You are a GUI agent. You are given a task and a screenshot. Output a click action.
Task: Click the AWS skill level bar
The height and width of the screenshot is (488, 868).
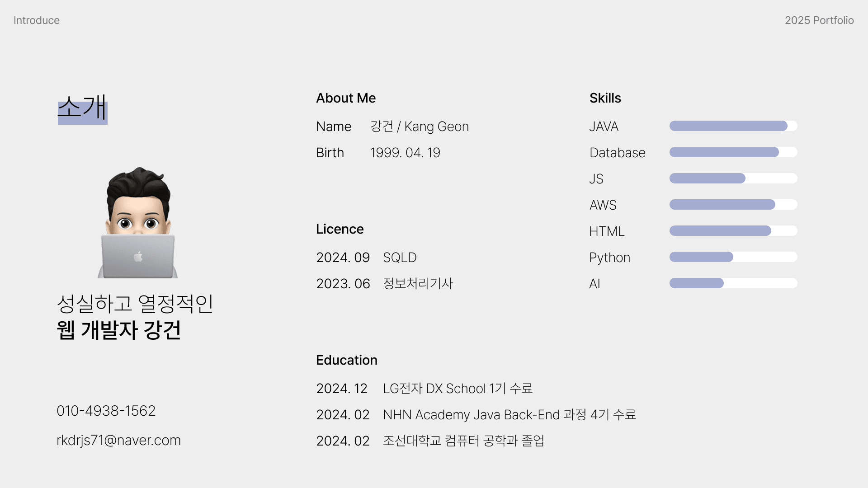pos(733,205)
